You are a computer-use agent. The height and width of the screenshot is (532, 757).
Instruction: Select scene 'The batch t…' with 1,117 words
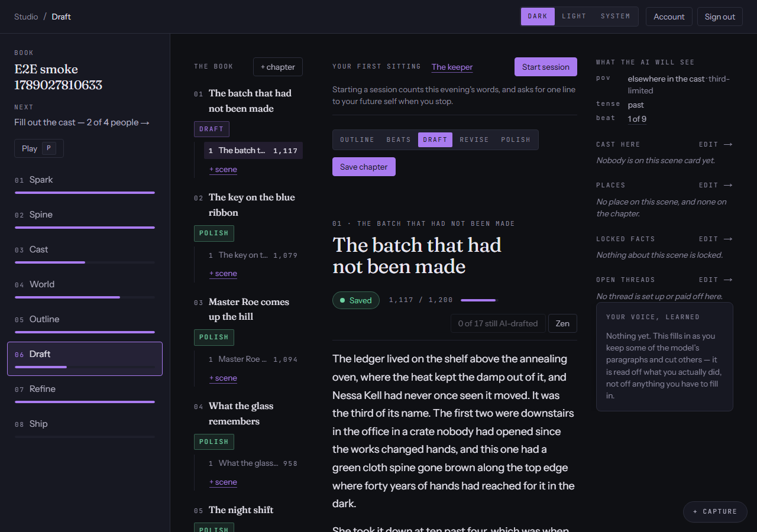[x=253, y=151]
